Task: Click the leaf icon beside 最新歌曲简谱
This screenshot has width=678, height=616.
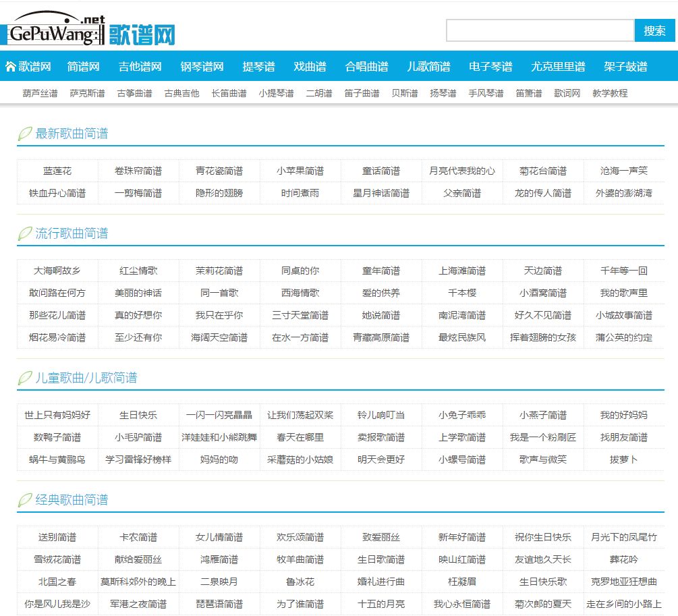Action: (x=22, y=134)
